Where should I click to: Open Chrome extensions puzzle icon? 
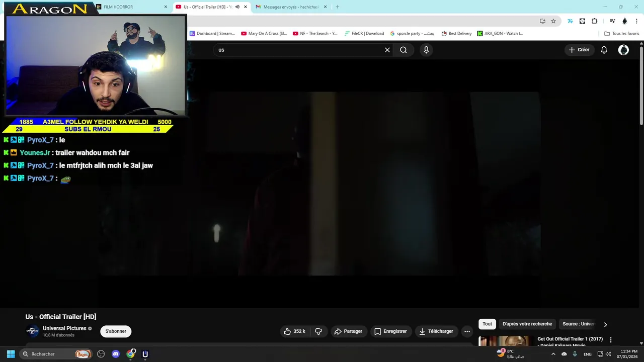coord(595,21)
